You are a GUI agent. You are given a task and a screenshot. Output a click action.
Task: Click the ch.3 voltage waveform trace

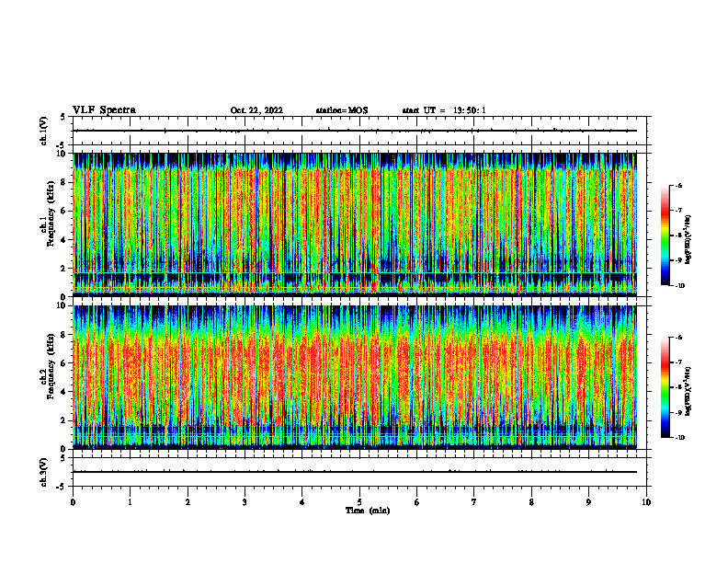355,472
